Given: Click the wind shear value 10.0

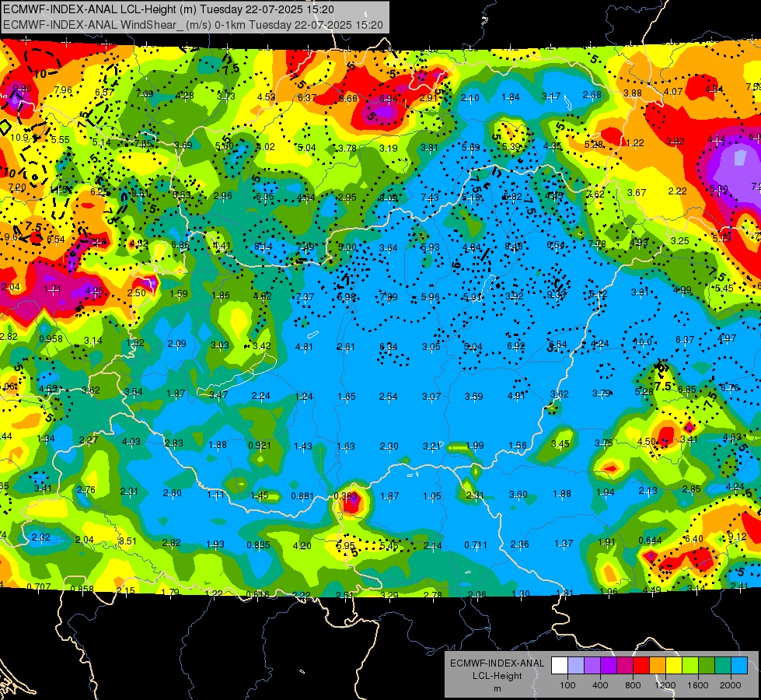Looking at the screenshot, I should (x=643, y=342).
